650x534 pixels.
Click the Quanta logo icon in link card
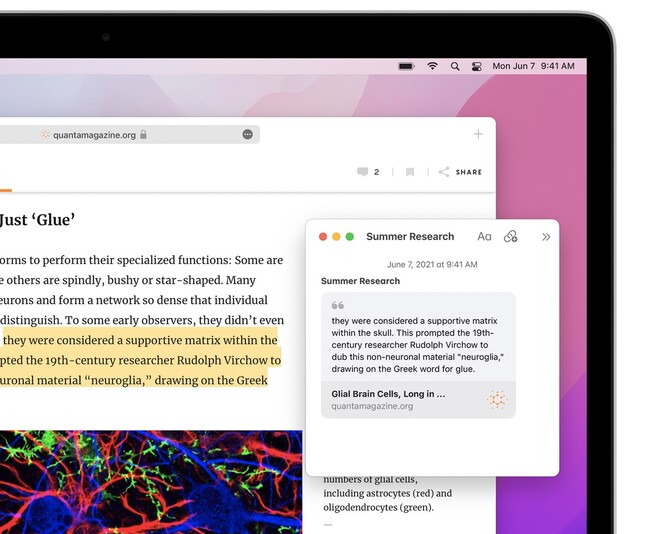click(x=497, y=400)
